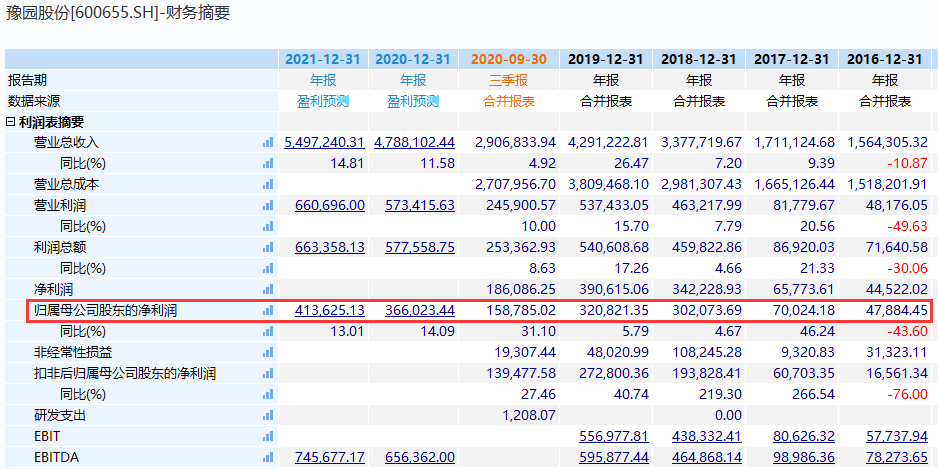
Task: Select the 2020-09-30 column header
Action: (x=509, y=59)
